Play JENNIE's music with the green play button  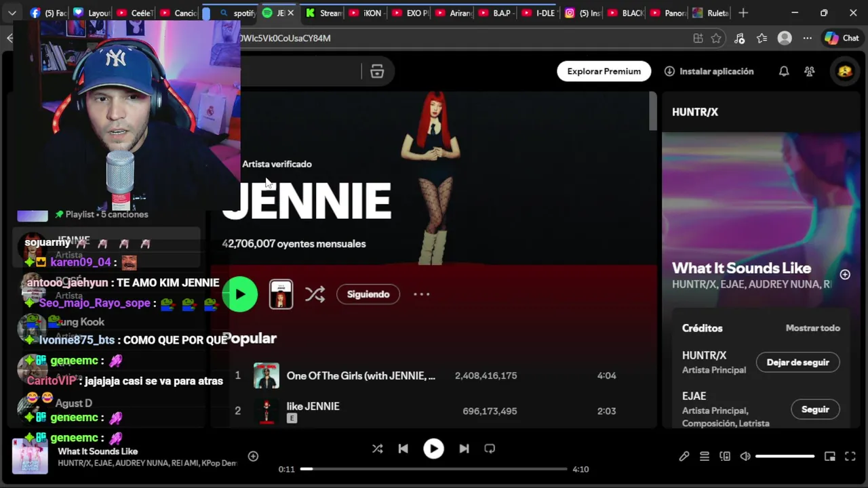coord(240,294)
